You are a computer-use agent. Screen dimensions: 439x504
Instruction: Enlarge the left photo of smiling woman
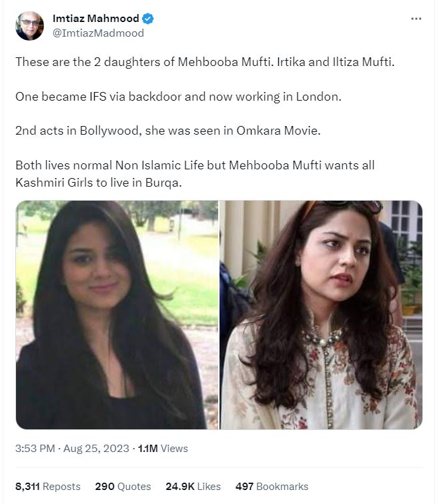click(117, 315)
